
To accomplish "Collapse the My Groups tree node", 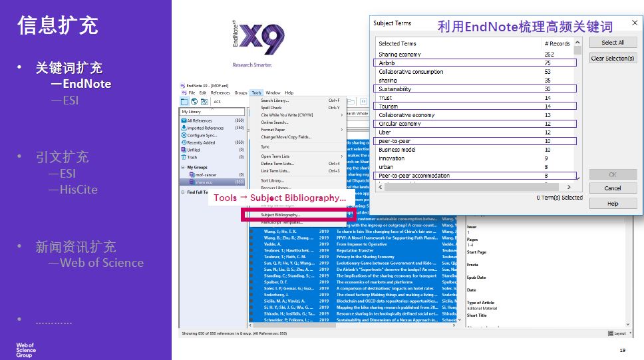I will [183, 167].
